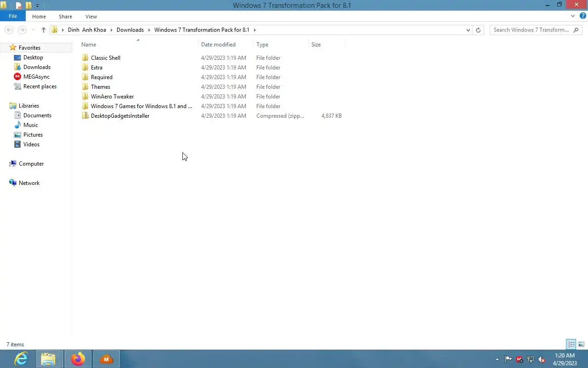Viewport: 588px width, 368px height.
Task: Select the WinAero Tweaker folder icon
Action: click(85, 96)
